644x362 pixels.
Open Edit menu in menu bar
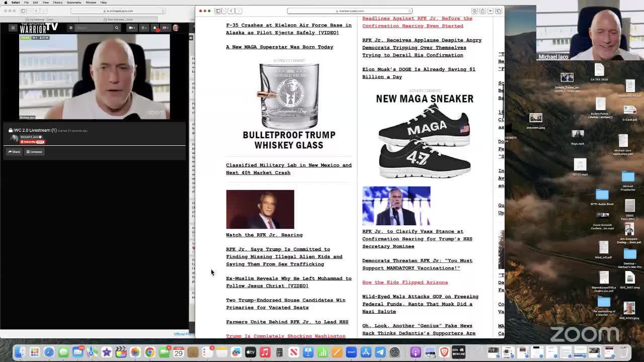(35, 3)
